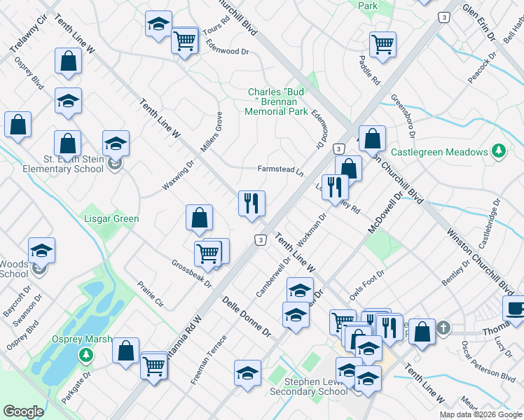Click the cafe cup marker near Thomas St
The width and height of the screenshot is (524, 420).
(x=515, y=309)
